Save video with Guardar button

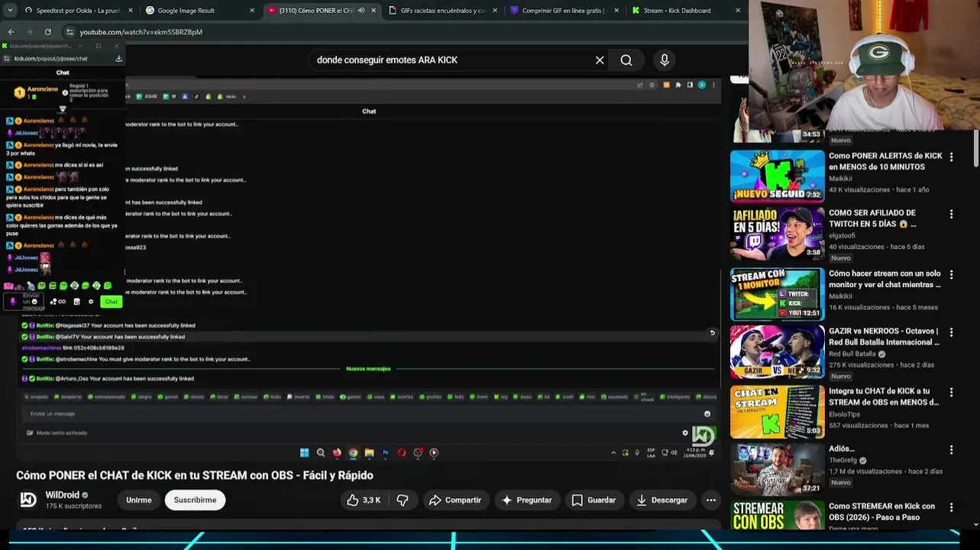[593, 500]
